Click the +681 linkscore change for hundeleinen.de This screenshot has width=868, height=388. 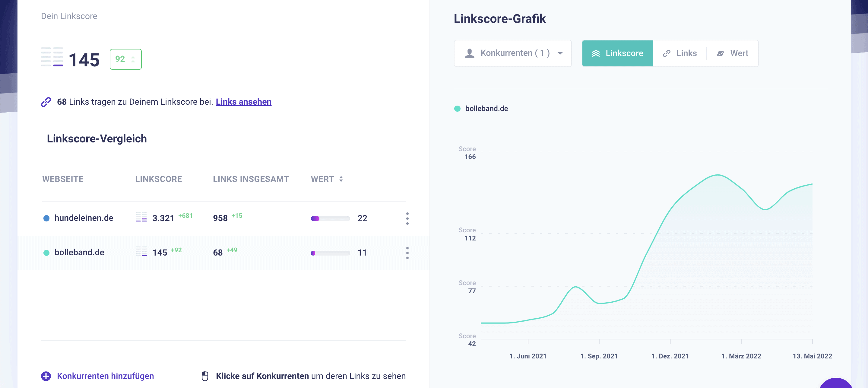click(185, 216)
